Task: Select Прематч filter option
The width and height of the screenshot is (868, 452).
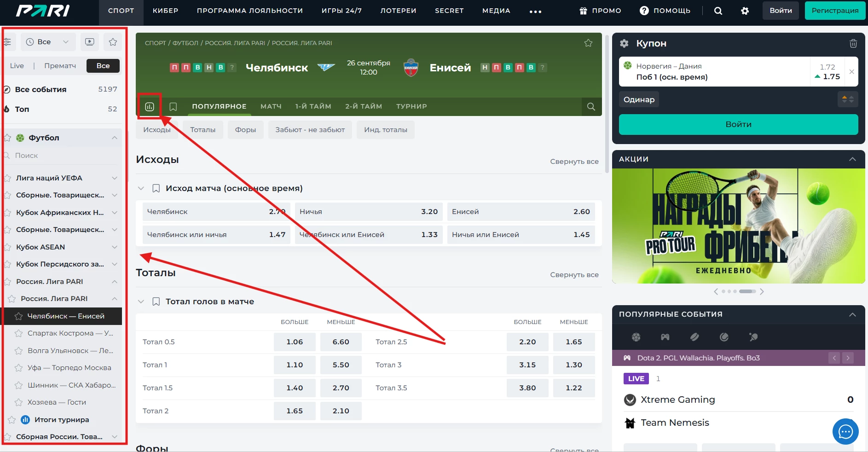Action: coord(60,66)
